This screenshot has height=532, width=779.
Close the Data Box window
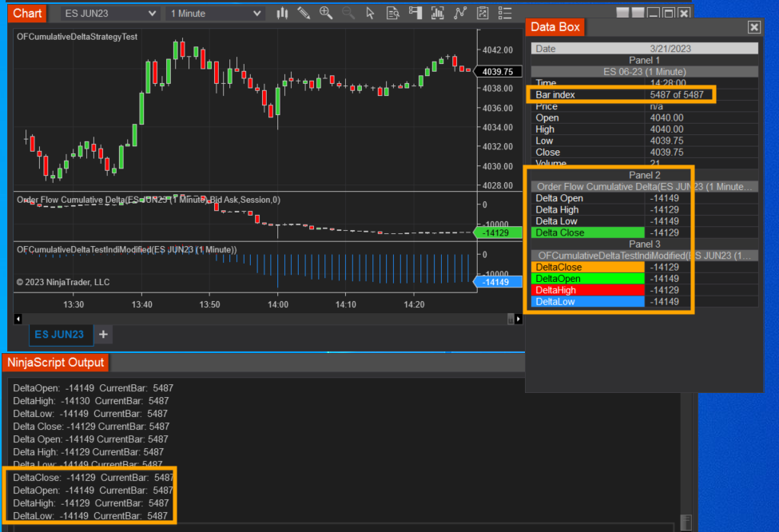click(754, 27)
